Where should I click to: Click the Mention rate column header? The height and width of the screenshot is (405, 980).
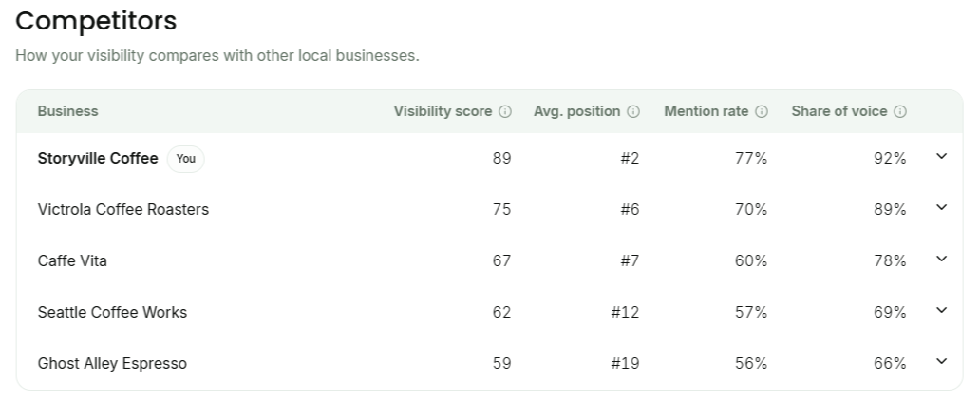pos(706,111)
